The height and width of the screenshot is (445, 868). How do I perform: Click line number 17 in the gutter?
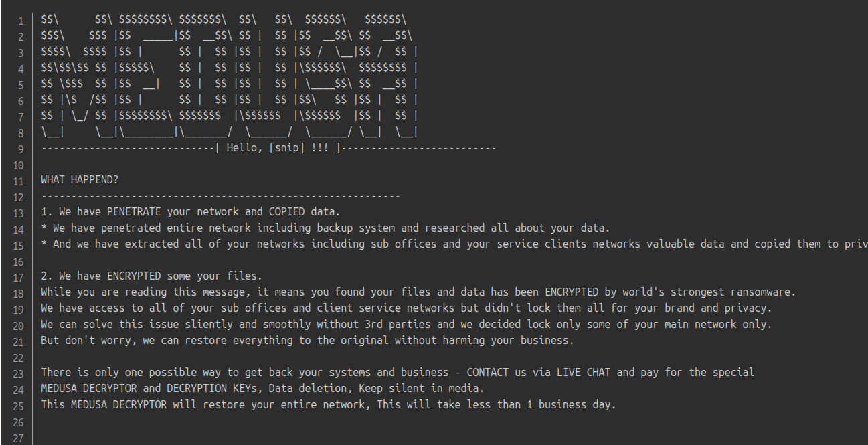[18, 276]
